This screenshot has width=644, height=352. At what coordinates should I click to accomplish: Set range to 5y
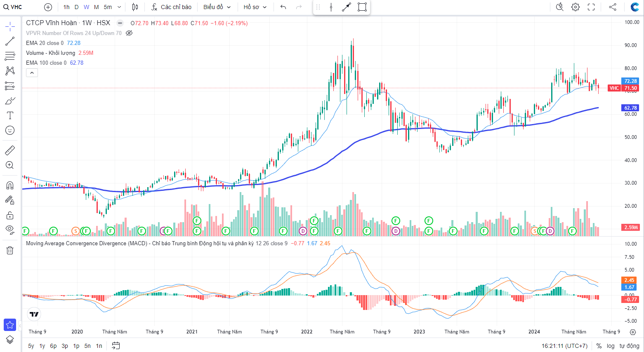tap(31, 346)
